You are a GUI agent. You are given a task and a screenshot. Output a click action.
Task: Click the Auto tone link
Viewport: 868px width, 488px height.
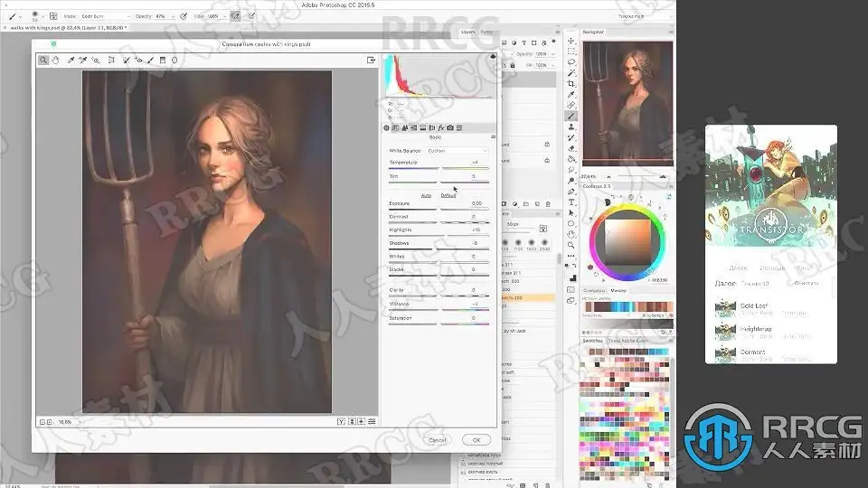click(426, 195)
